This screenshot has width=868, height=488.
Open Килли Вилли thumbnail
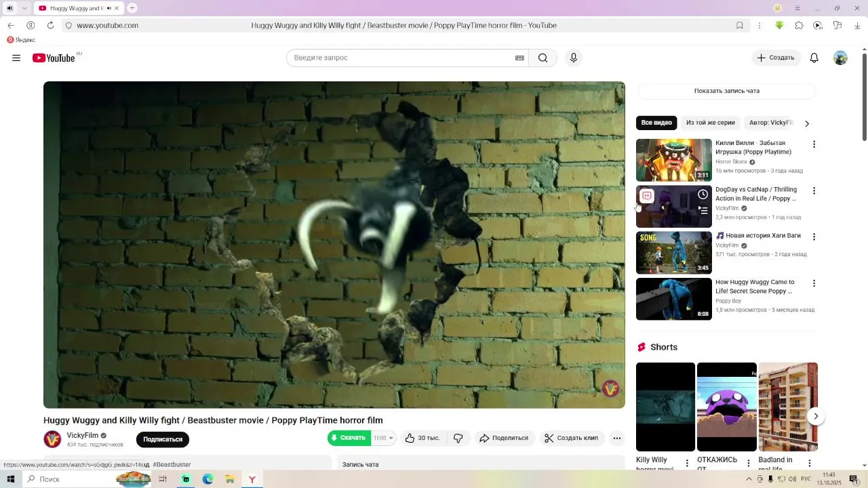pos(674,160)
